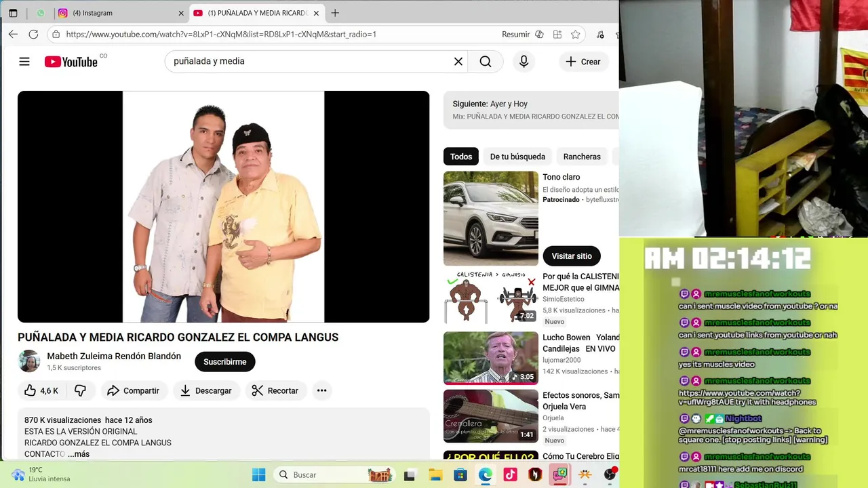Open the YouTube hamburger guide menu

point(24,62)
